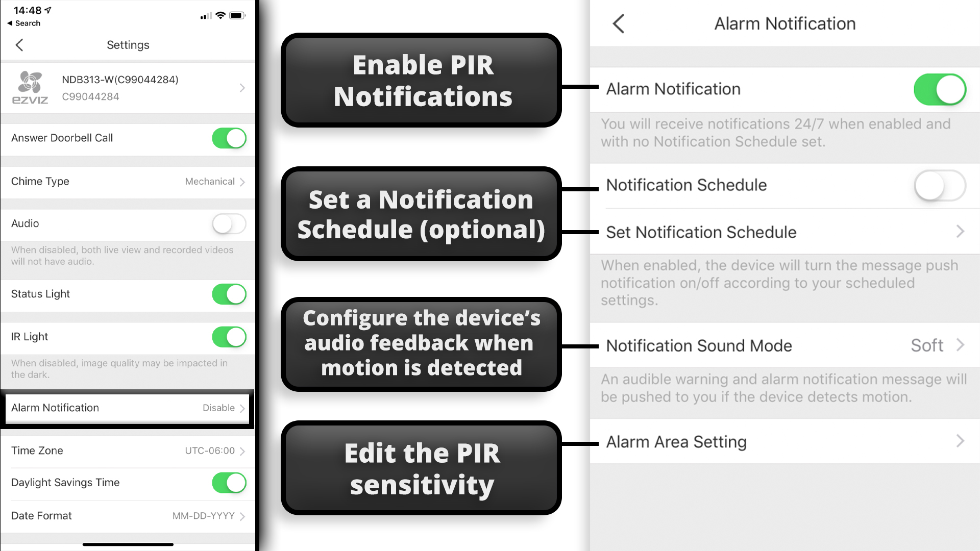Toggle the Answer Doorbell Call switch
The image size is (980, 551).
click(229, 138)
